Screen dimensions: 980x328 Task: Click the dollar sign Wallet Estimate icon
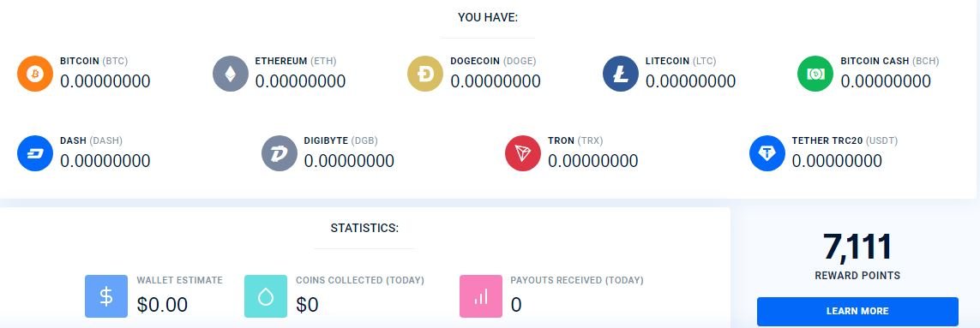(106, 296)
